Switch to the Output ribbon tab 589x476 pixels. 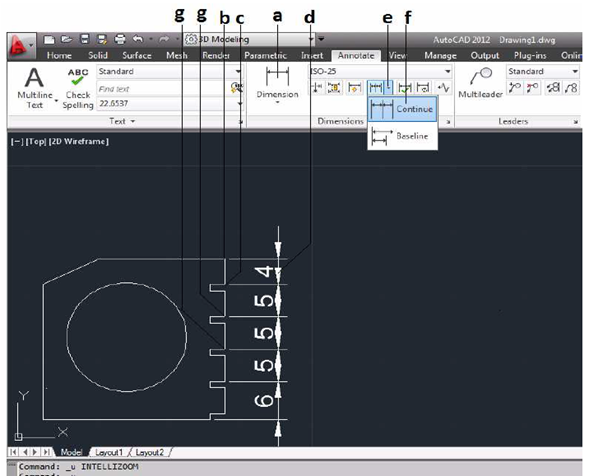coord(485,56)
